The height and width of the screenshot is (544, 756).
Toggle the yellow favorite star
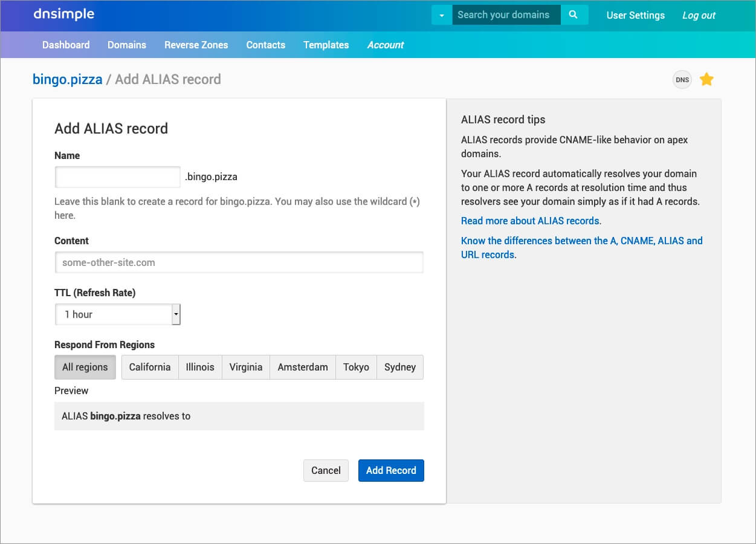click(x=706, y=79)
